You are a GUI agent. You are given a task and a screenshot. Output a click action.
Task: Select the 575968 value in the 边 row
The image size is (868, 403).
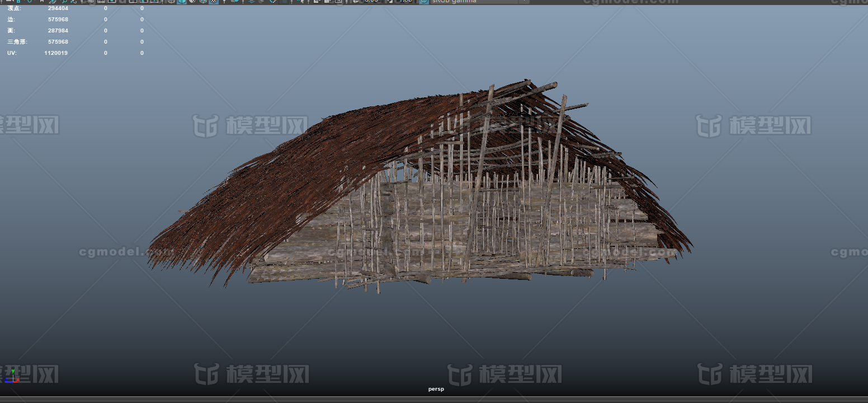click(58, 20)
